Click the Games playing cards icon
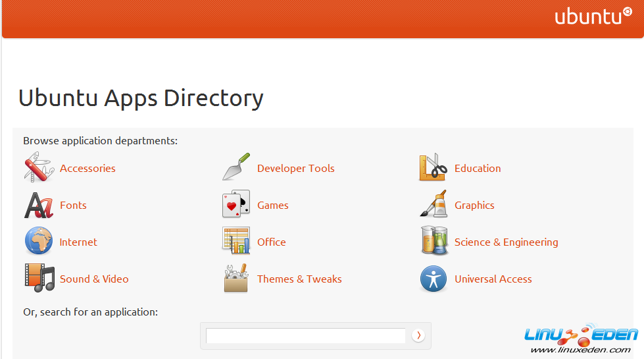644x359 pixels. [x=236, y=204]
